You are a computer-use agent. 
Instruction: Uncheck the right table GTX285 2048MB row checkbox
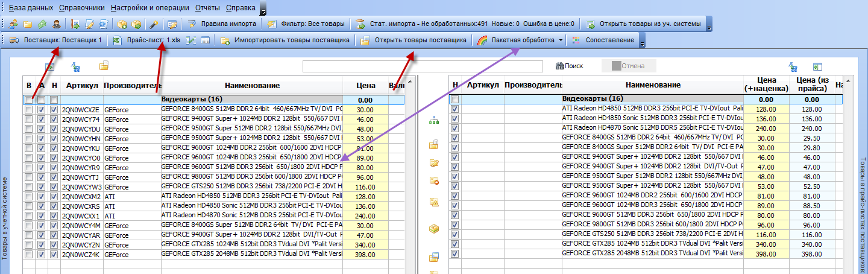pos(455,253)
